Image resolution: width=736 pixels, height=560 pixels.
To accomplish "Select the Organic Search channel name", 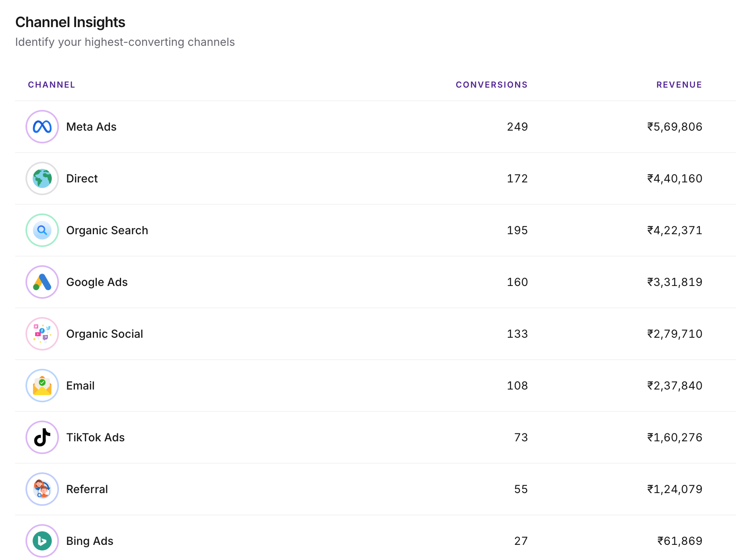I will pyautogui.click(x=107, y=230).
